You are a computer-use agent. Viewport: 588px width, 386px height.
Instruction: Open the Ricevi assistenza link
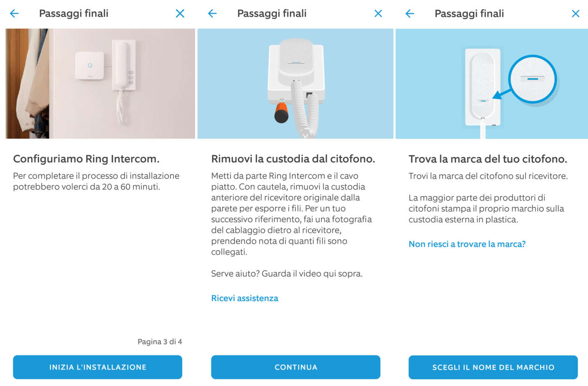pos(244,298)
